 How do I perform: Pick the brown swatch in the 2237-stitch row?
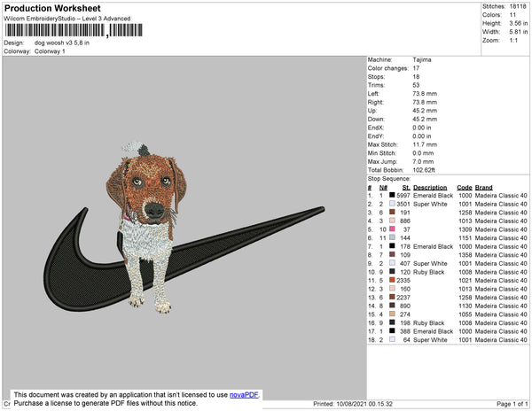[392, 297]
